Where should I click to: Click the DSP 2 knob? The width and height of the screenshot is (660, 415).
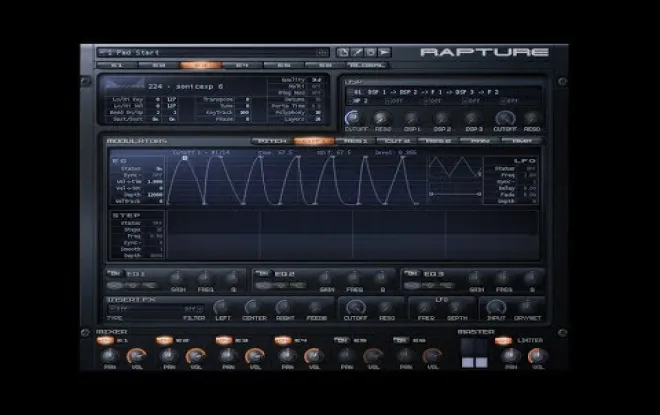(442, 119)
